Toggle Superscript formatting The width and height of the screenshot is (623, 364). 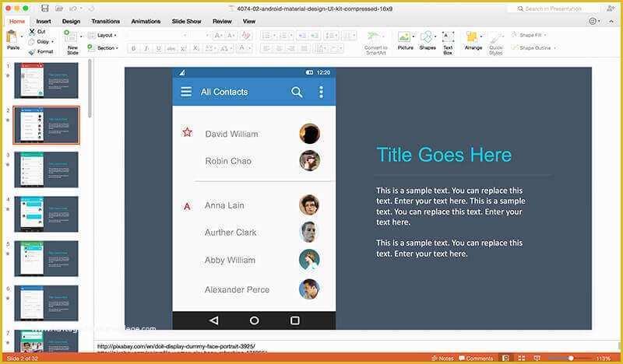tap(183, 48)
